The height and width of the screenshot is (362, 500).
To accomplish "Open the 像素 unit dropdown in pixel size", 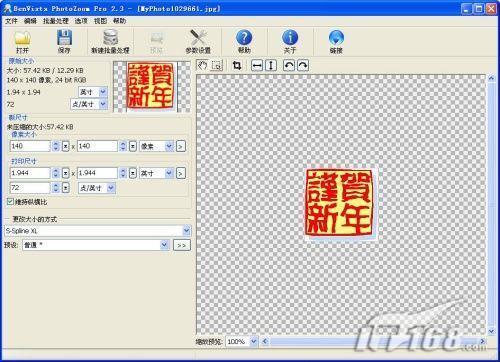I will [169, 146].
